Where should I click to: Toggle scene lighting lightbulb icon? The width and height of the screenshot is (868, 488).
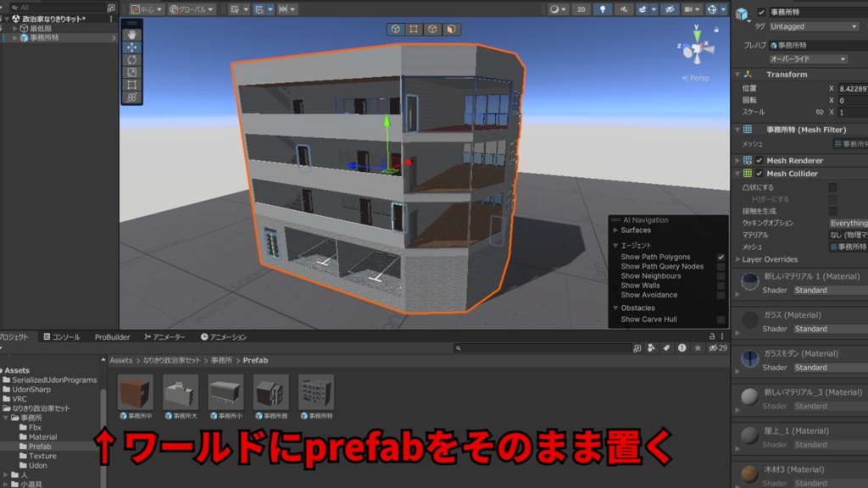(603, 9)
